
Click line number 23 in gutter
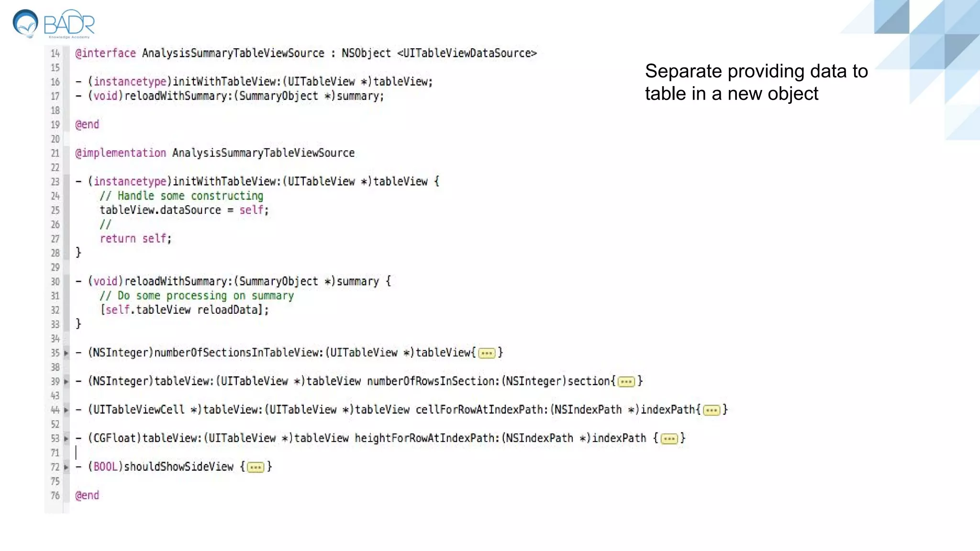pos(56,182)
